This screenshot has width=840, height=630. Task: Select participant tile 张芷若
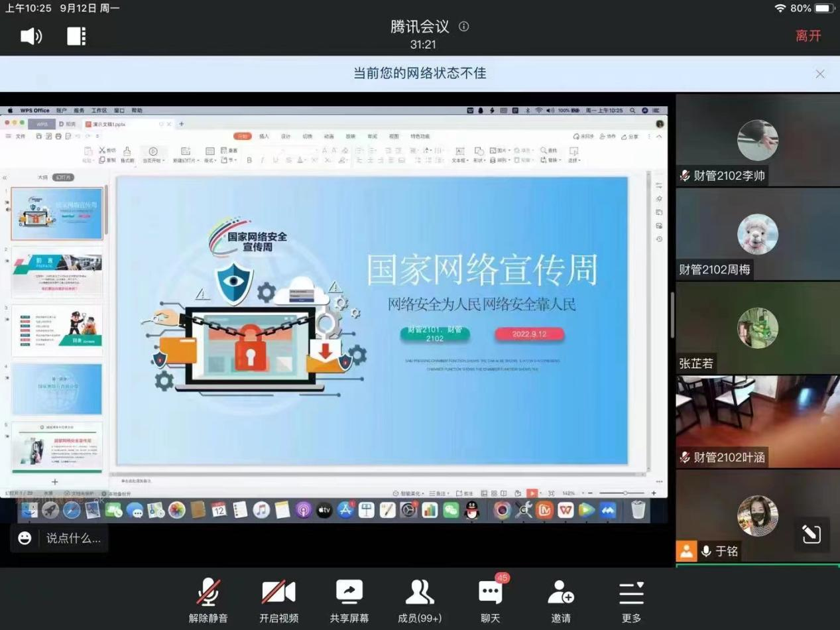(x=758, y=328)
